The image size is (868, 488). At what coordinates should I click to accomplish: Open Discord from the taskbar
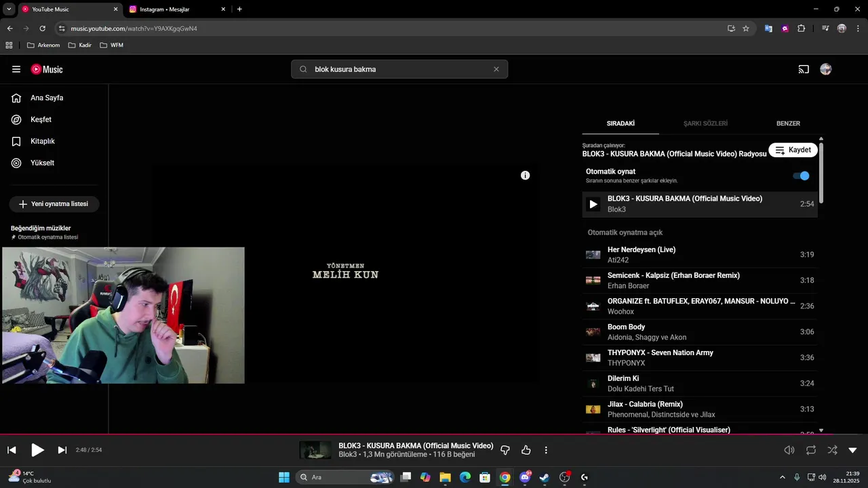525,477
